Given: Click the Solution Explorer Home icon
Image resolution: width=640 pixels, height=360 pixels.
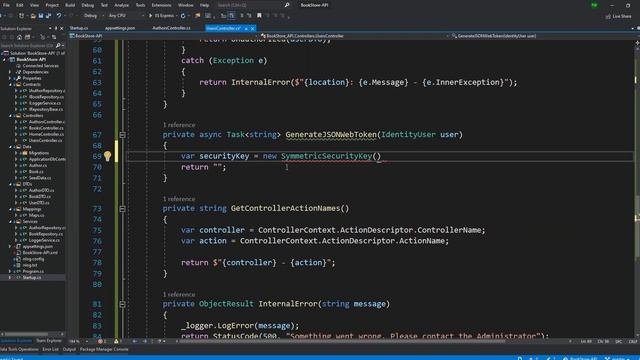Looking at the screenshot, I should coord(19,37).
